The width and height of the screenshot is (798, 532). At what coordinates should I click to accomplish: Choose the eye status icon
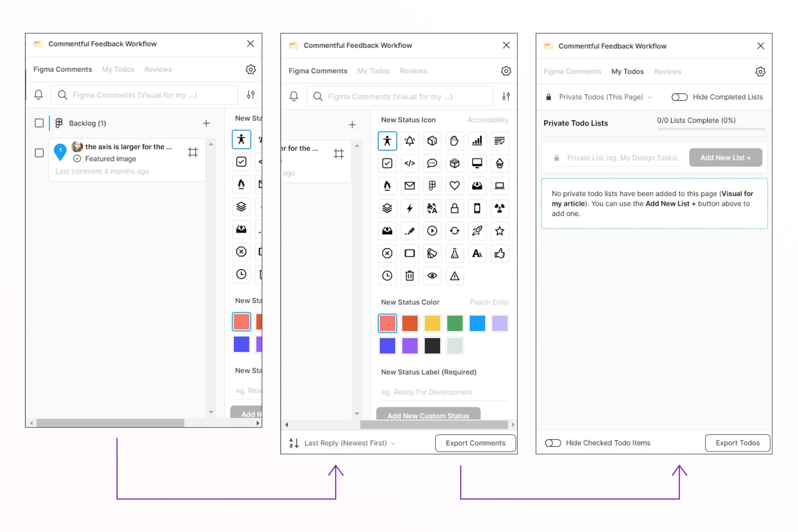point(432,276)
